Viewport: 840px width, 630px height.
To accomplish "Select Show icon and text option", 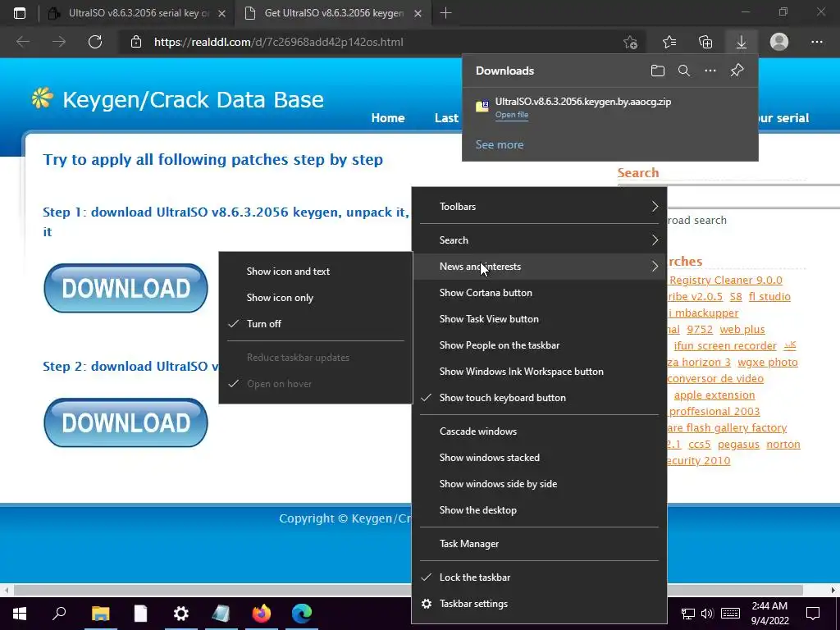I will (x=316, y=271).
